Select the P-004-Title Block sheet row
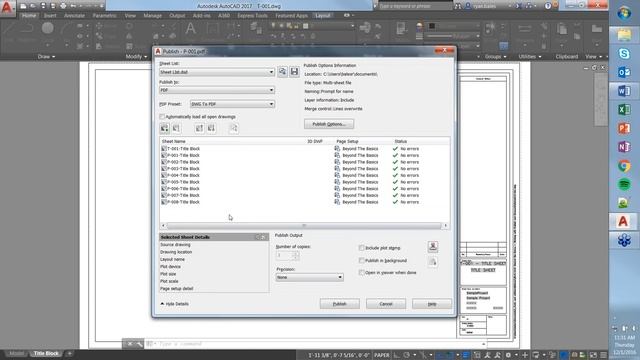 (305, 175)
